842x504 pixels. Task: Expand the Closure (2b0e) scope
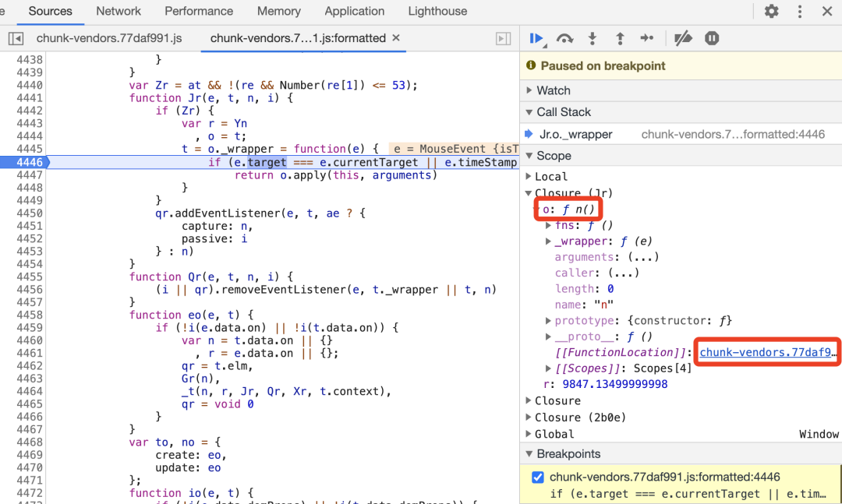point(529,417)
